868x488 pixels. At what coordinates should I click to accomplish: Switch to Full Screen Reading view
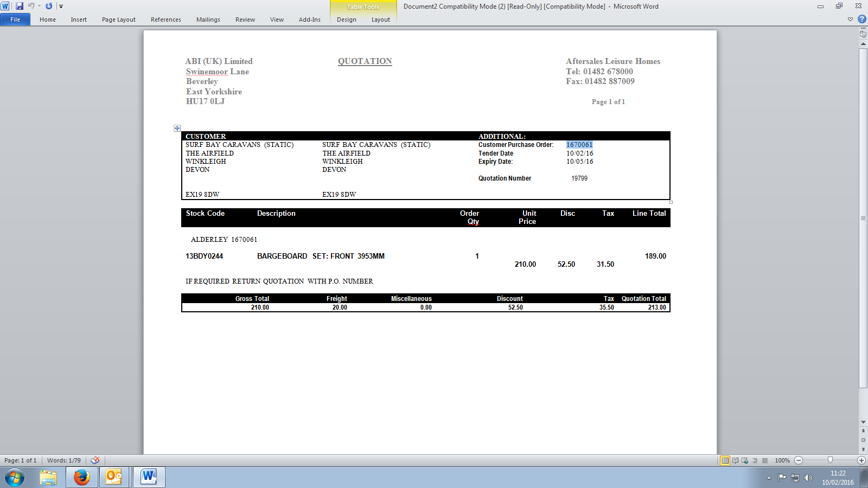[735, 460]
